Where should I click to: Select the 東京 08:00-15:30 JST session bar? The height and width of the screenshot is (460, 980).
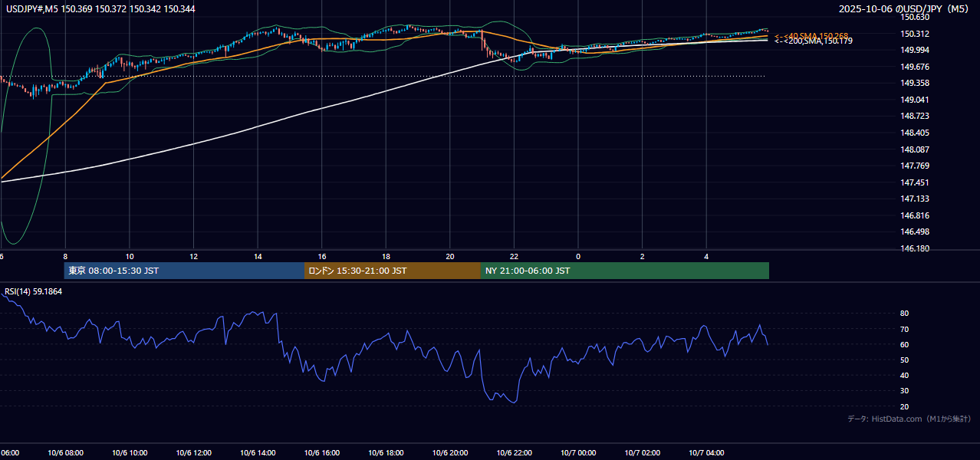(184, 271)
